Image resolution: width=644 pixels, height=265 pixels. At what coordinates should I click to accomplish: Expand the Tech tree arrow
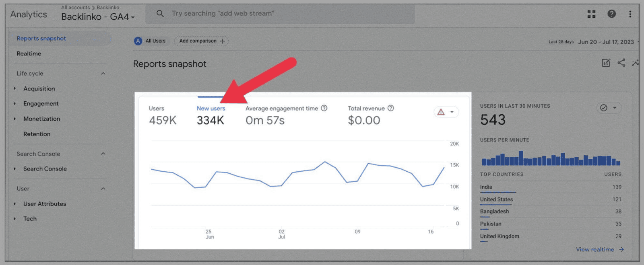pos(15,219)
